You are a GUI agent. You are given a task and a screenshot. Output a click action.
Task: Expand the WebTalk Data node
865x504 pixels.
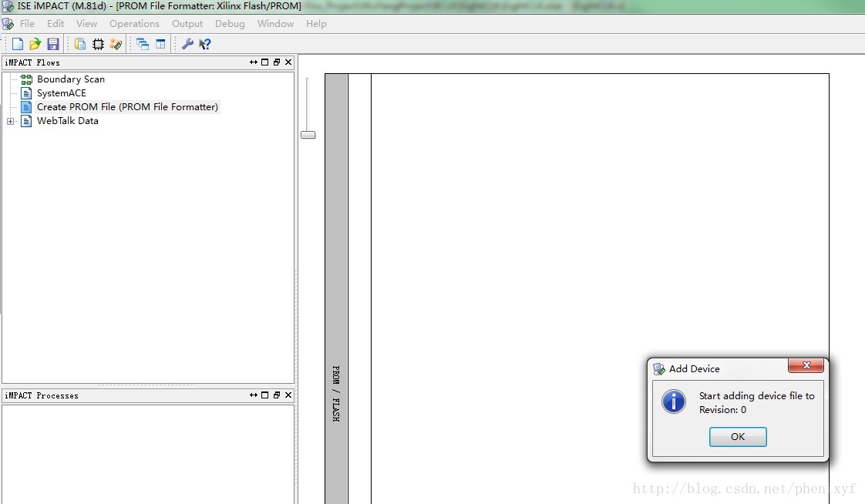(x=10, y=121)
